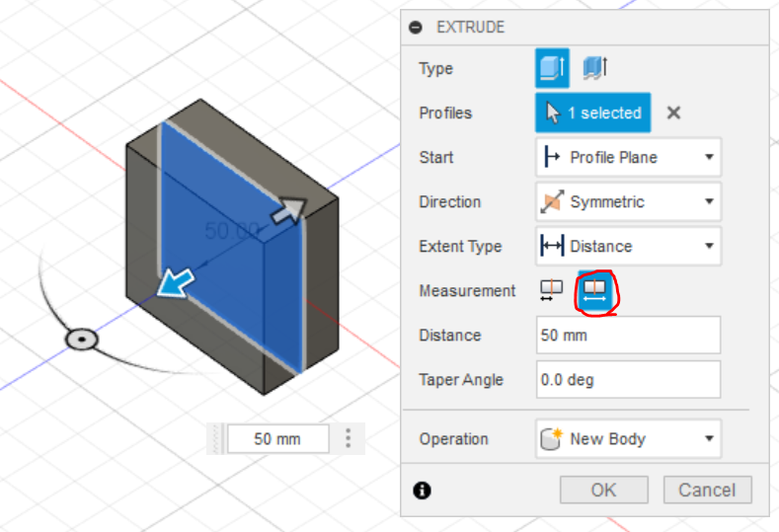Image resolution: width=779 pixels, height=532 pixels.
Task: Open the Direction 'Symmetric' dropdown
Action: [x=629, y=201]
